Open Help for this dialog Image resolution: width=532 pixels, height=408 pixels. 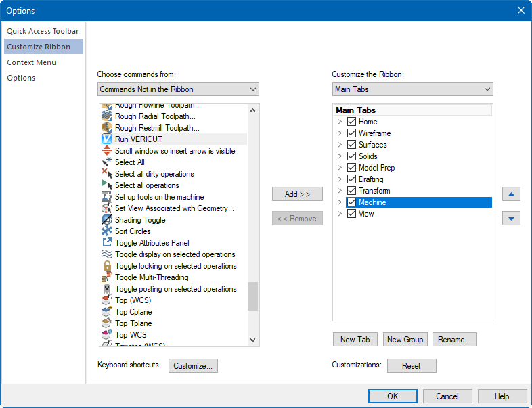pos(502,396)
